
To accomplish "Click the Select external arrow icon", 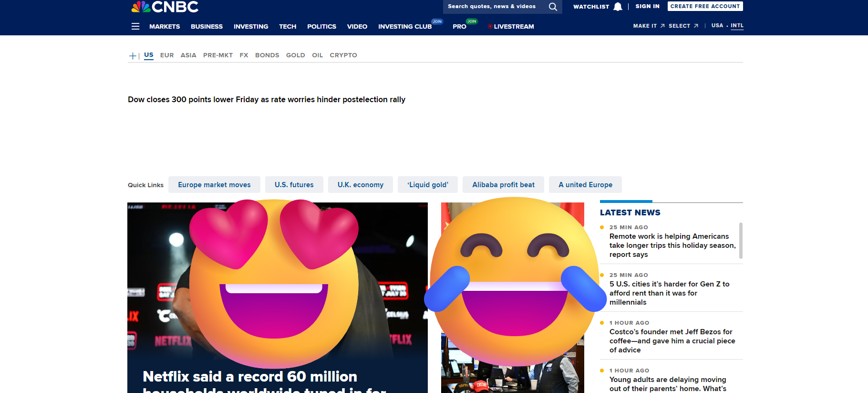I will point(696,26).
